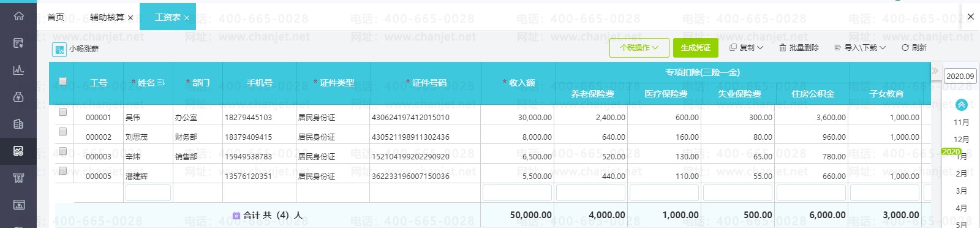Click the empty 失业保险费 input in the new row
This screenshot has width=980, height=228.
[738, 192]
